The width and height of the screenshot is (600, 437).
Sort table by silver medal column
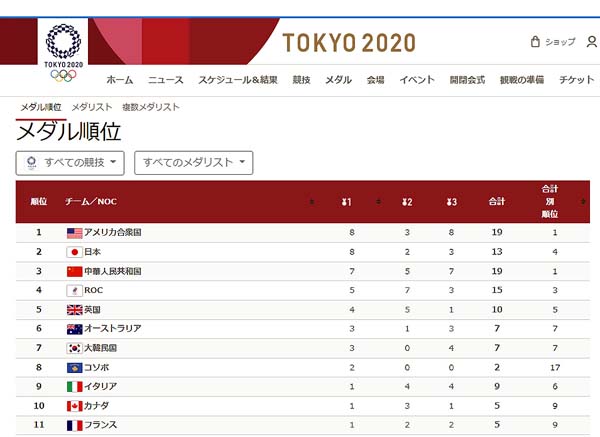click(407, 202)
